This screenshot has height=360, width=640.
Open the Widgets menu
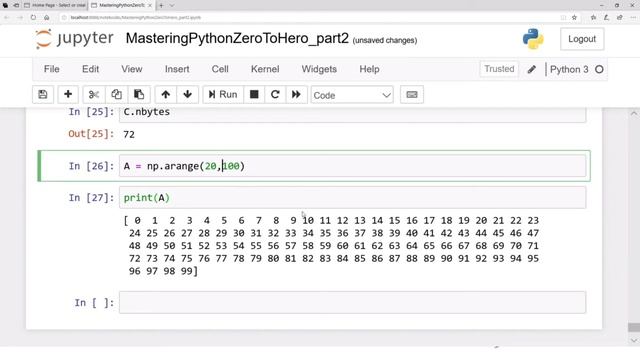click(319, 69)
